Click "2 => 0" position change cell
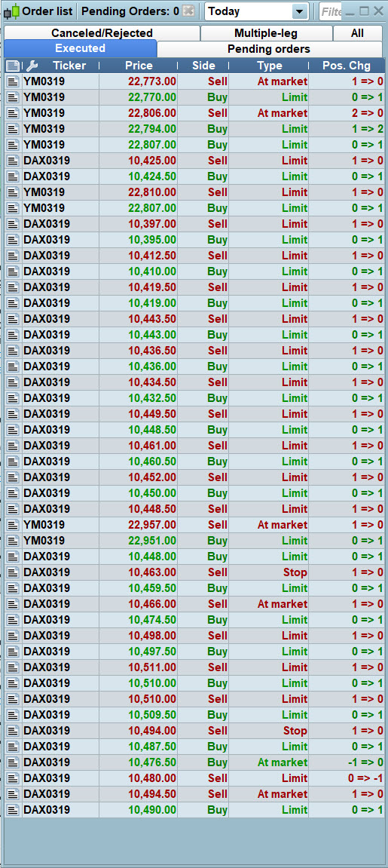388x868 pixels. point(368,113)
